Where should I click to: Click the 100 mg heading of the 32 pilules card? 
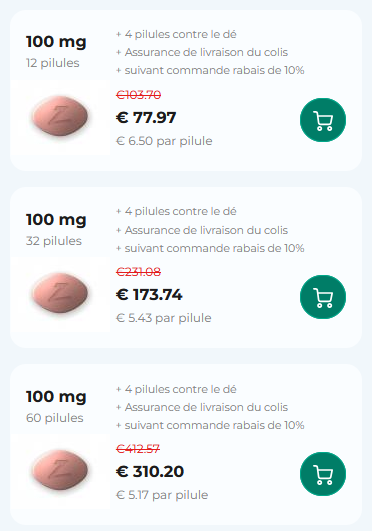coord(56,220)
